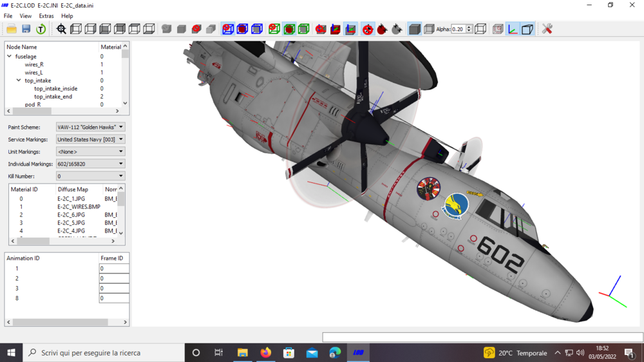Click blue wireframe cube with red solid icon
The height and width of the screenshot is (362, 644).
coord(242,29)
